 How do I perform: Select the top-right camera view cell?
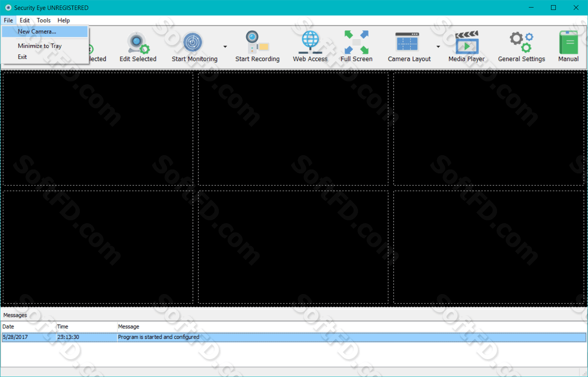coord(489,129)
